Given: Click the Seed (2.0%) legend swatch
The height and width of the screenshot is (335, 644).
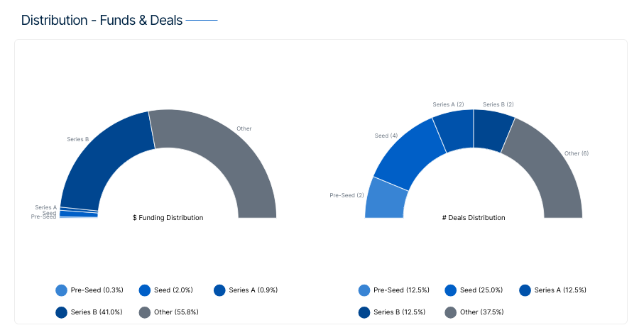Looking at the screenshot, I should point(145,290).
